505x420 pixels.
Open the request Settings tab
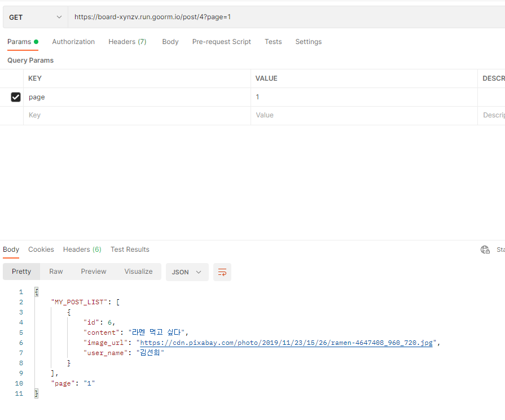(x=308, y=41)
